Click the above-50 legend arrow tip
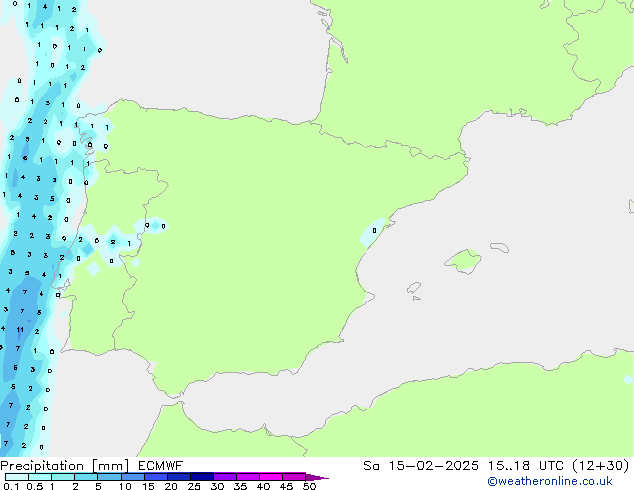The image size is (634, 490). point(317,477)
